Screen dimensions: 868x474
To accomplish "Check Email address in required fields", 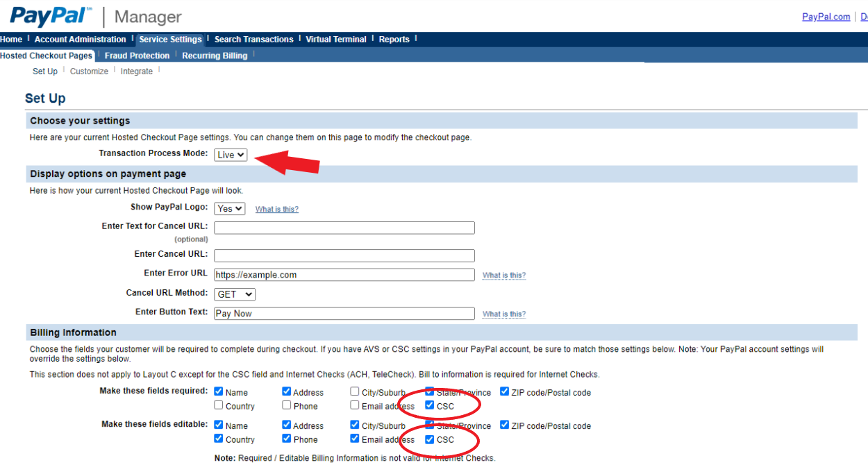I will click(355, 405).
